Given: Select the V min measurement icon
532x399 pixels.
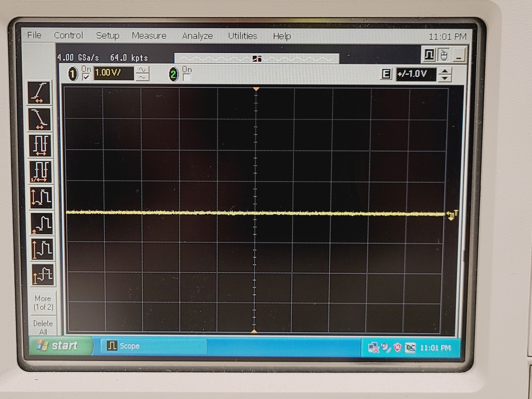Looking at the screenshot, I should [x=42, y=223].
